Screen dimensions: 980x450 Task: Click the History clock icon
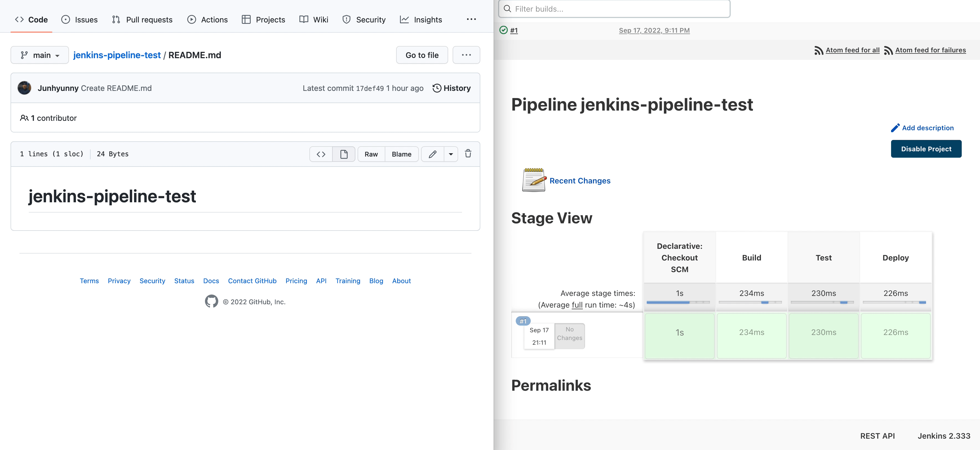[437, 88]
